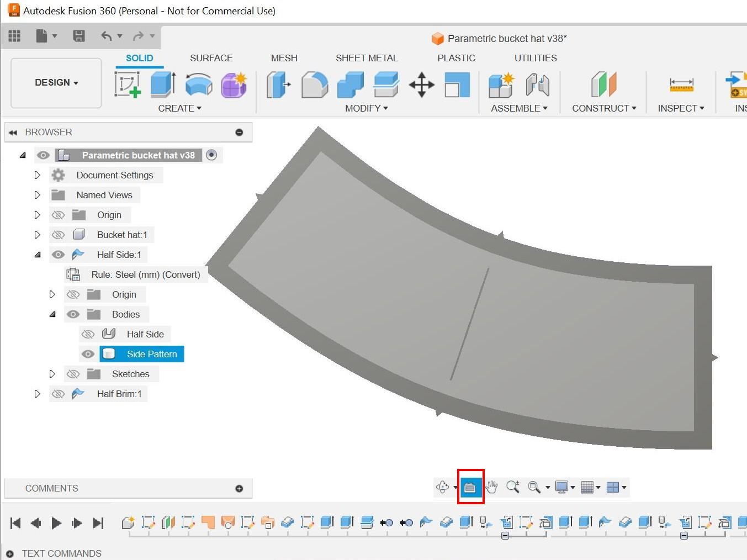This screenshot has width=747, height=560.
Task: Undo the last action
Action: [x=107, y=36]
